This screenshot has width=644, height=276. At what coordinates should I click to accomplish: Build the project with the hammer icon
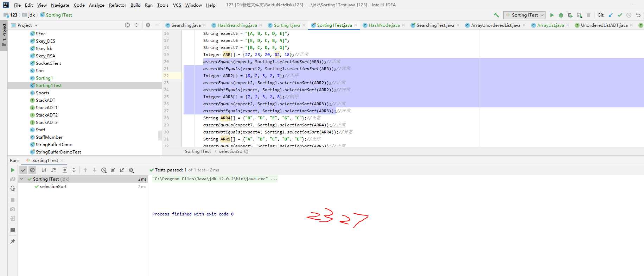[x=496, y=15]
